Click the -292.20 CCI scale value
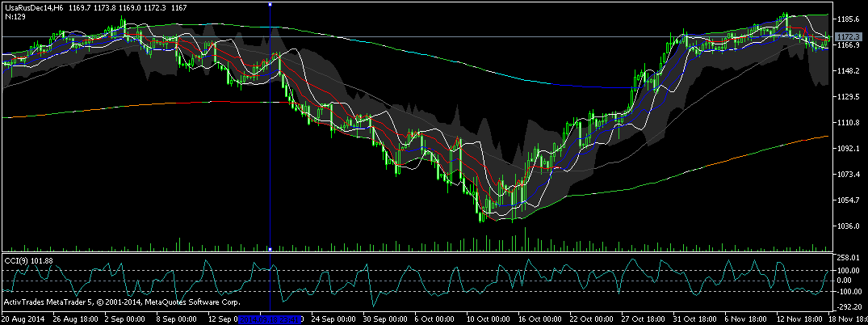Viewport: 868px width, 325px height. (x=848, y=306)
